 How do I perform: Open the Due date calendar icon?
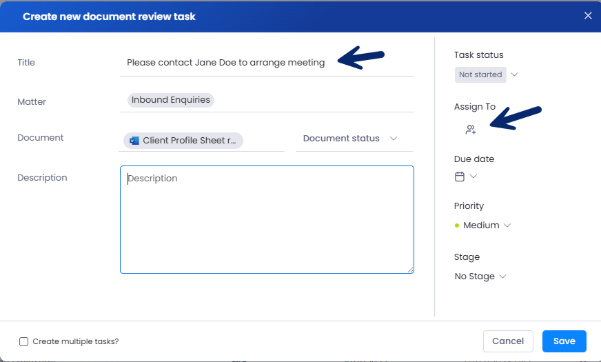pyautogui.click(x=459, y=176)
